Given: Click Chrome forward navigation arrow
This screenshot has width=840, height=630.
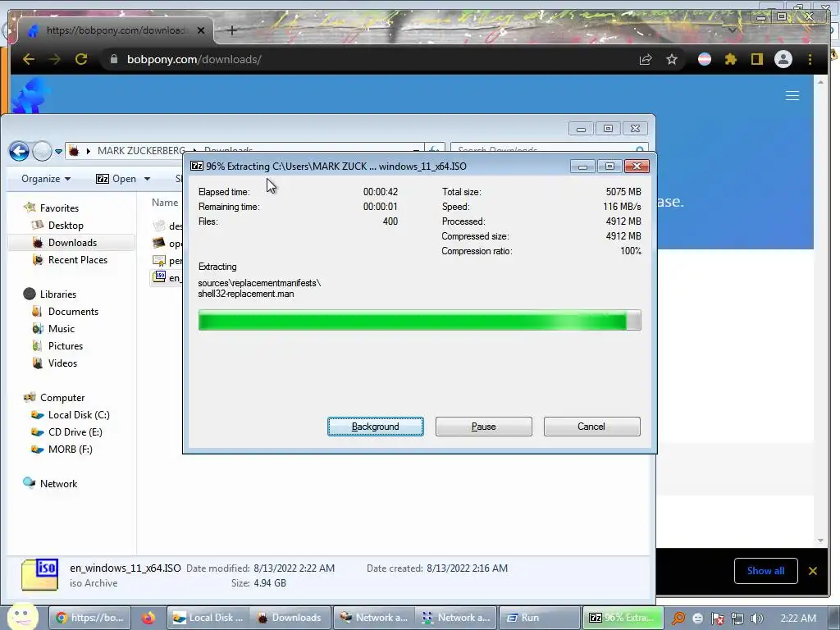Looking at the screenshot, I should point(55,59).
